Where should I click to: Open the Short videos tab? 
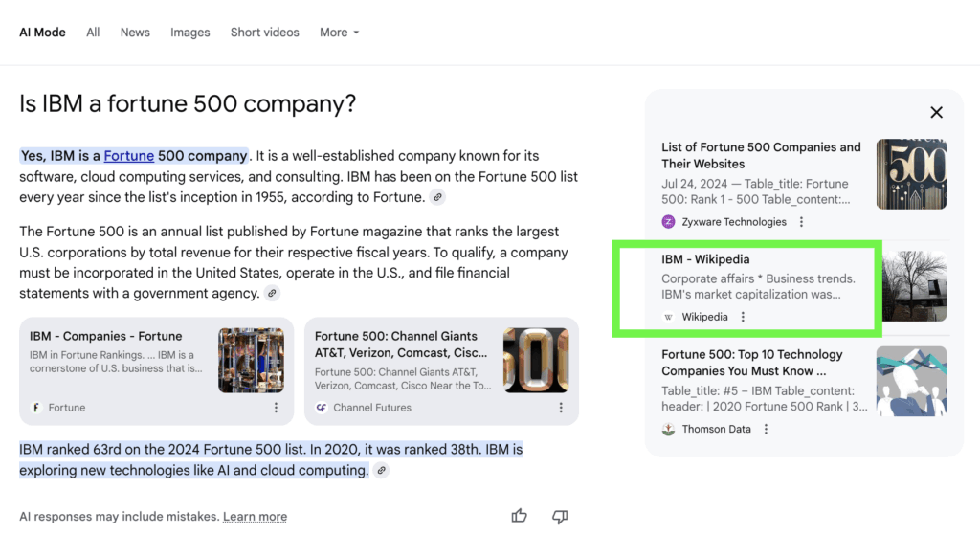tap(264, 33)
